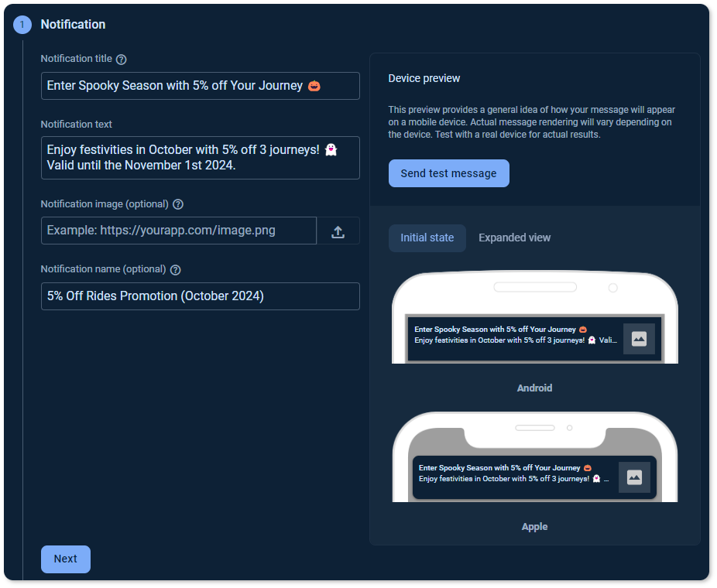Focus the Notification title input field
717x588 pixels.
pos(201,86)
